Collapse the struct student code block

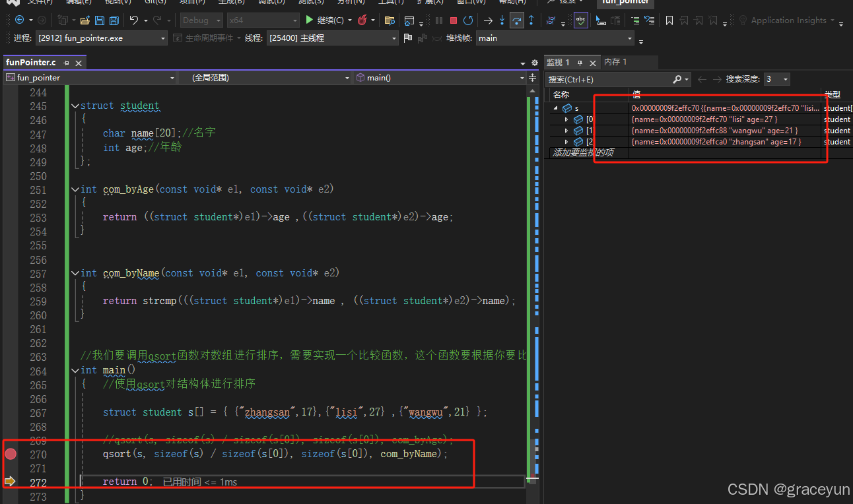75,106
